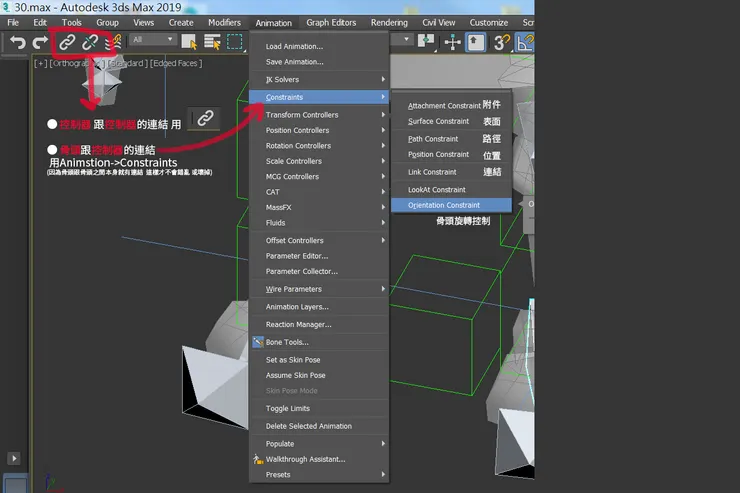Click the play arrow button at lower left
Screen dimensions: 740x493
tap(14, 458)
